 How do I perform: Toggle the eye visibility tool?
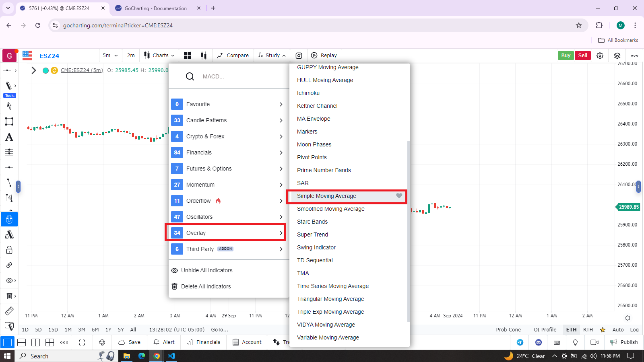(x=9, y=280)
